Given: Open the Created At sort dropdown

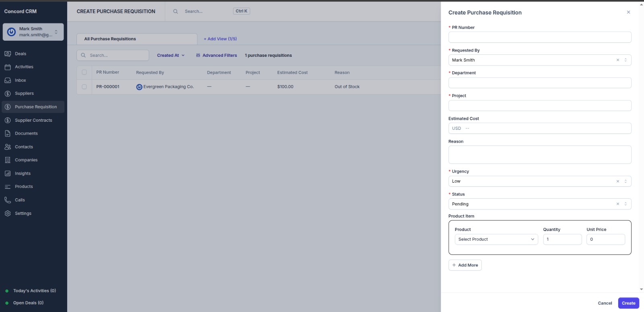Looking at the screenshot, I should pyautogui.click(x=171, y=56).
